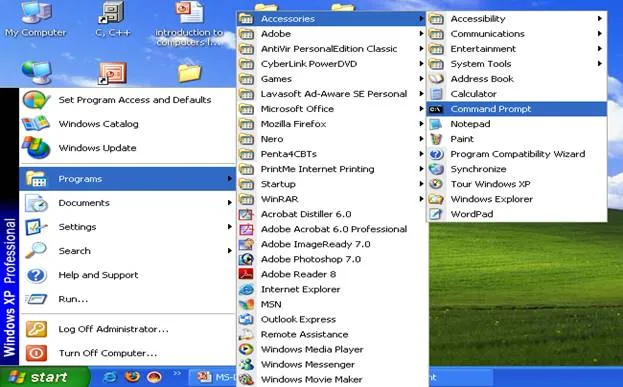Click Log Off Administrator...
This screenshot has width=623, height=387.
click(128, 329)
